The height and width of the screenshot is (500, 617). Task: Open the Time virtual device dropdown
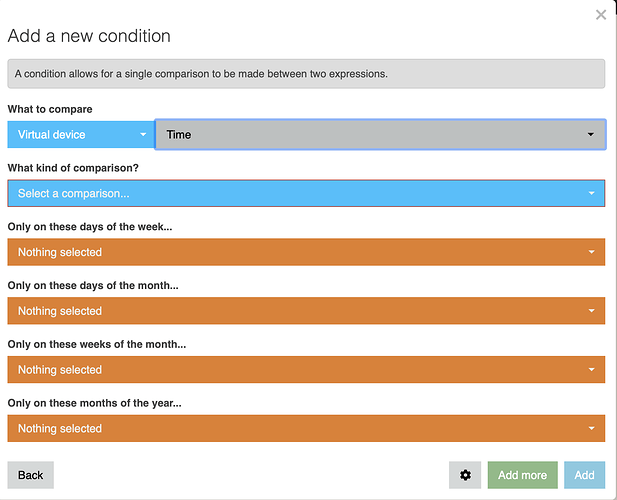381,135
